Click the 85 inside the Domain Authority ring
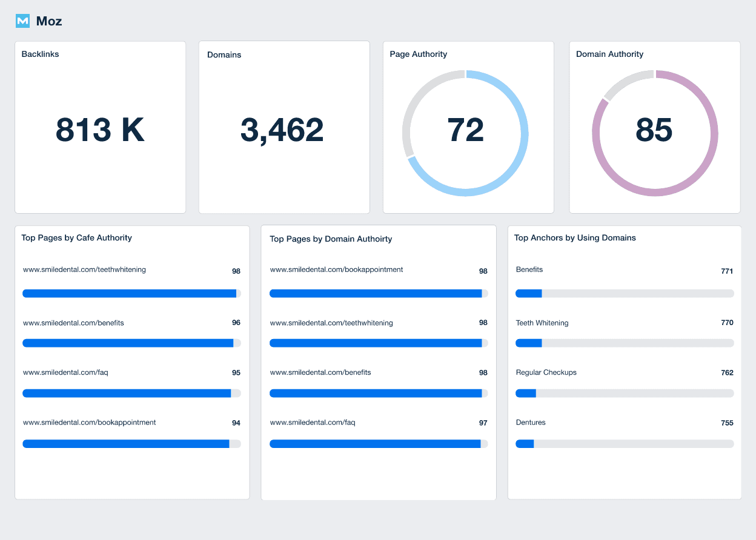Screen dimensions: 756x540 click(x=655, y=130)
